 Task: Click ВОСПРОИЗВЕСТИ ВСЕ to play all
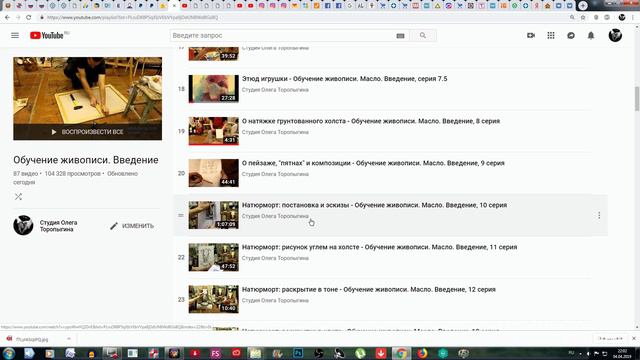(x=87, y=132)
